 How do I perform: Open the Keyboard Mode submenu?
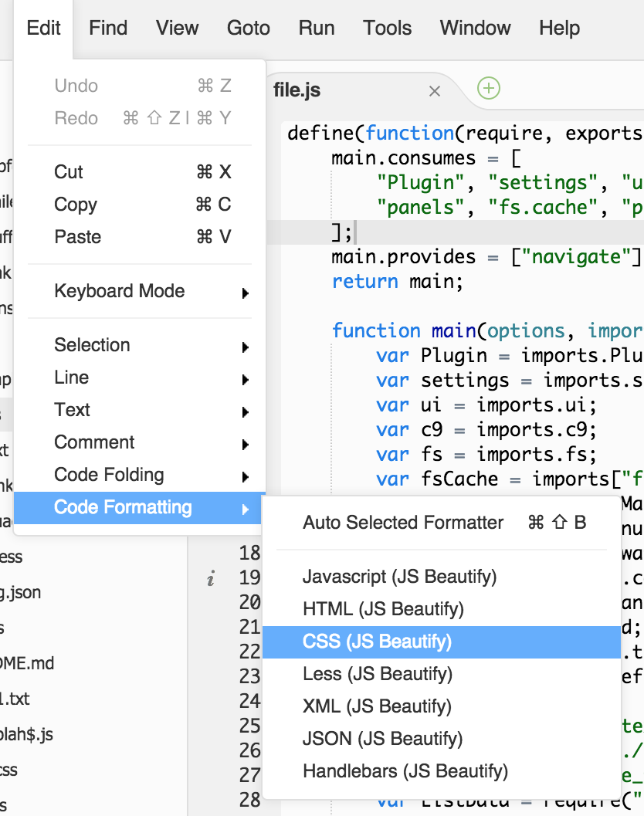tap(119, 291)
